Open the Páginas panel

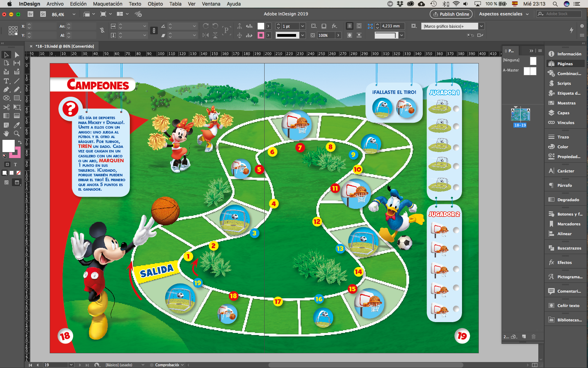[565, 64]
